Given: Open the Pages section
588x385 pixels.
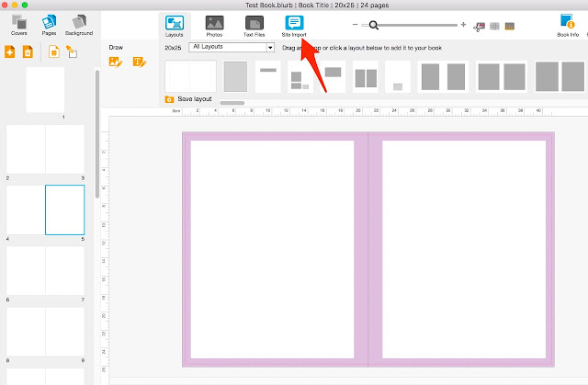Looking at the screenshot, I should click(x=49, y=25).
